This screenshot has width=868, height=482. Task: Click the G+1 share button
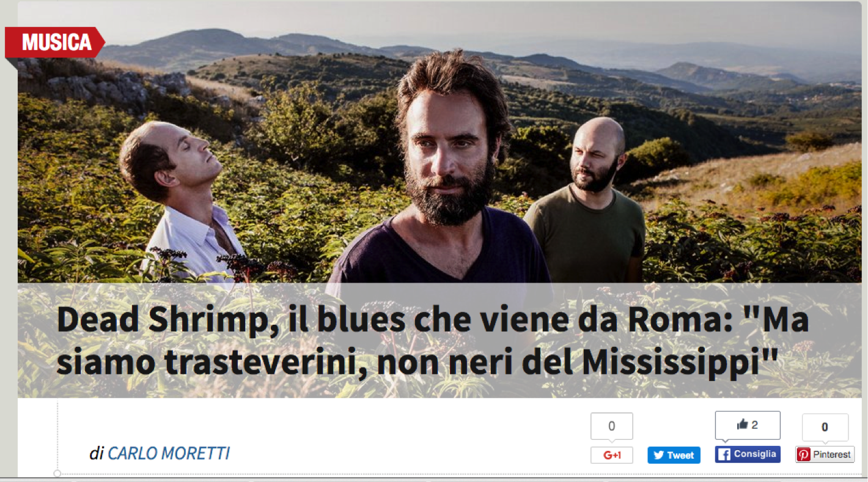pos(611,455)
